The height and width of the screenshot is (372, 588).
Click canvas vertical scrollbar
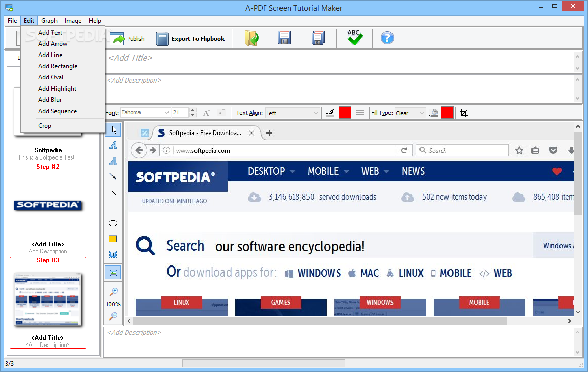(578, 172)
